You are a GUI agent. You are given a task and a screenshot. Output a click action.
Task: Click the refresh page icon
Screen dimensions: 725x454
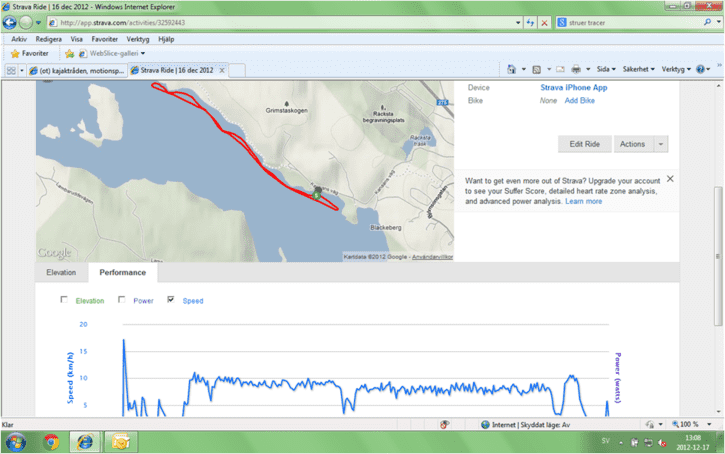(530, 23)
